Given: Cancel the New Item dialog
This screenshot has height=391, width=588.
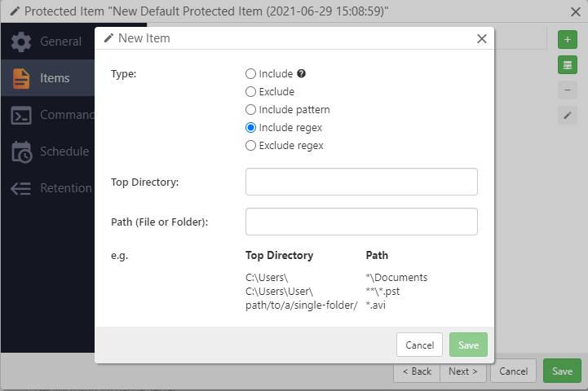Looking at the screenshot, I should click(x=419, y=345).
